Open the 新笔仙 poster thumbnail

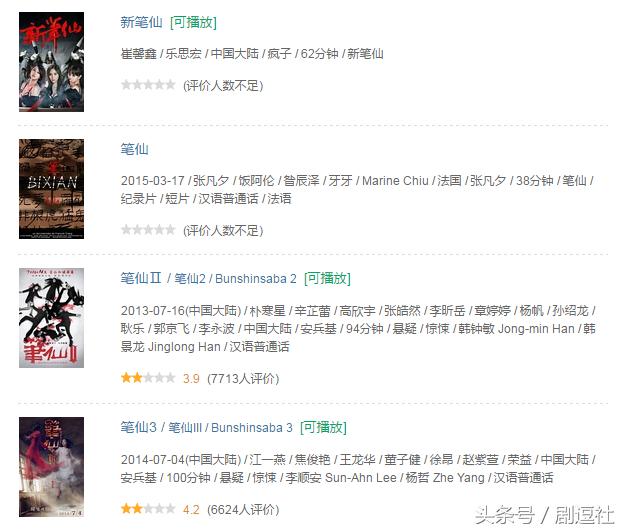coord(52,62)
